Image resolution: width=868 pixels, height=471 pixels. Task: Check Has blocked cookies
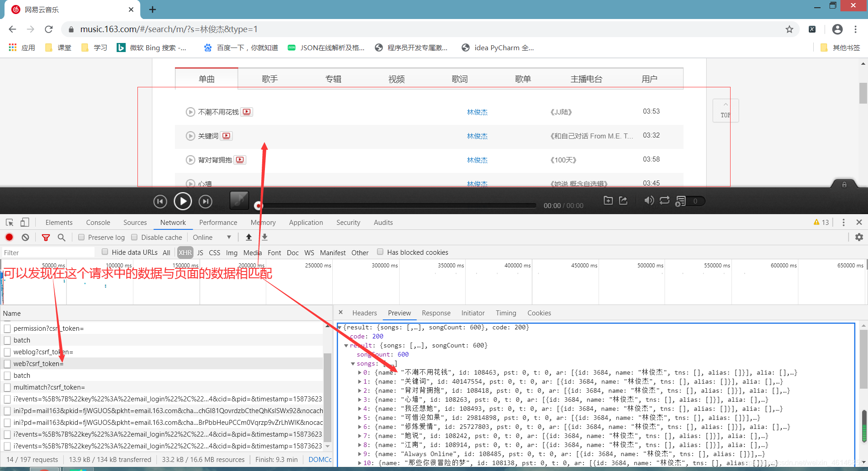click(x=380, y=252)
